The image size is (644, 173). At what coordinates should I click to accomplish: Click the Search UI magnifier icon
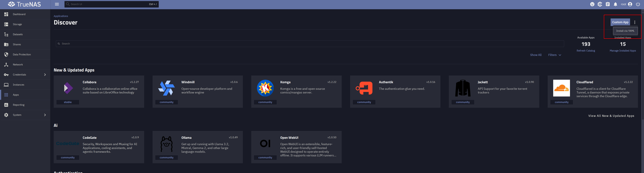point(68,4)
